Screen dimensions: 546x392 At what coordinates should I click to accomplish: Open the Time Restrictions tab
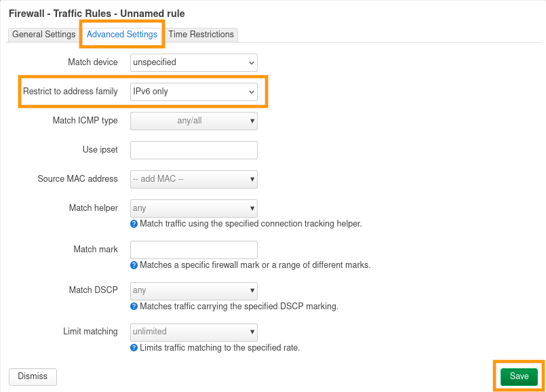[201, 35]
